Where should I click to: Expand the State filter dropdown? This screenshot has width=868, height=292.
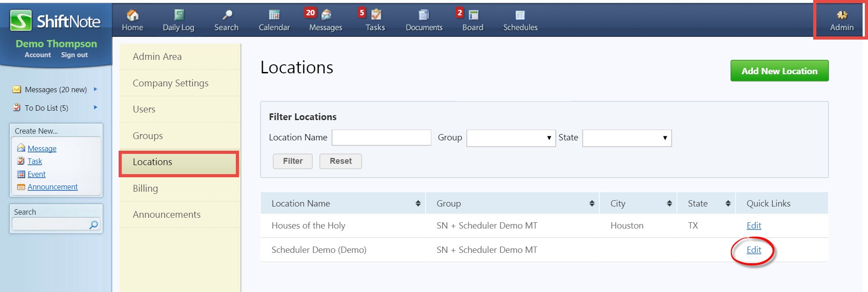tap(627, 138)
